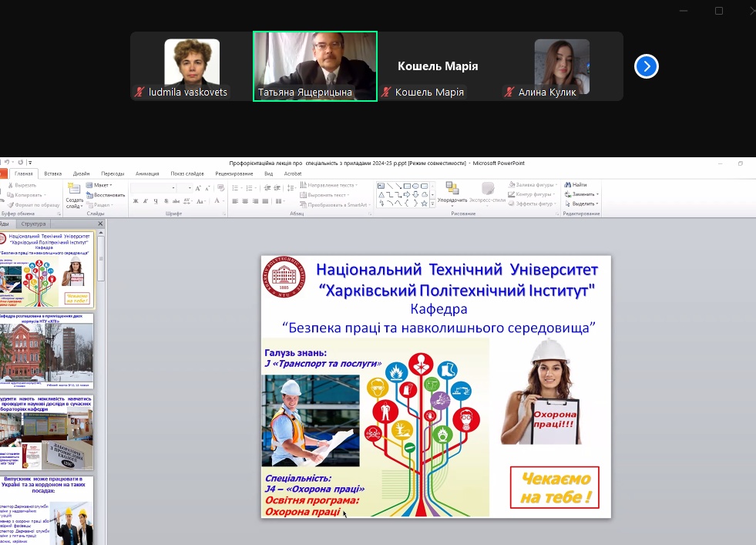Select the slide thumbnail with the red brick building

[x=47, y=352]
